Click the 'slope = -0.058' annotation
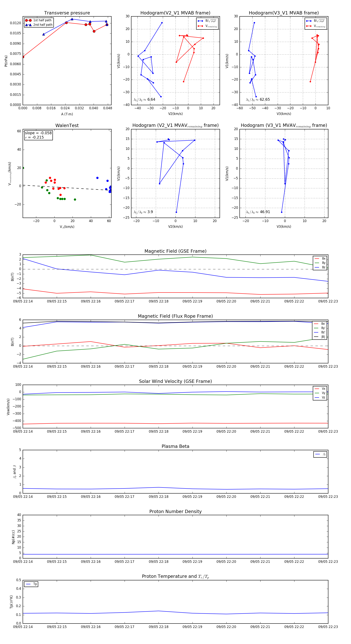Image resolution: width=351 pixels, height=644 pixels. pos(38,133)
